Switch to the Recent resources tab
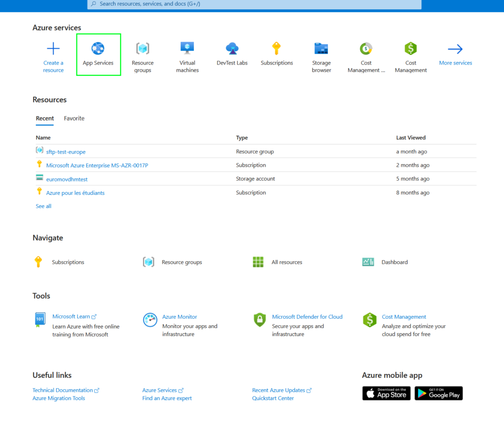 45,118
